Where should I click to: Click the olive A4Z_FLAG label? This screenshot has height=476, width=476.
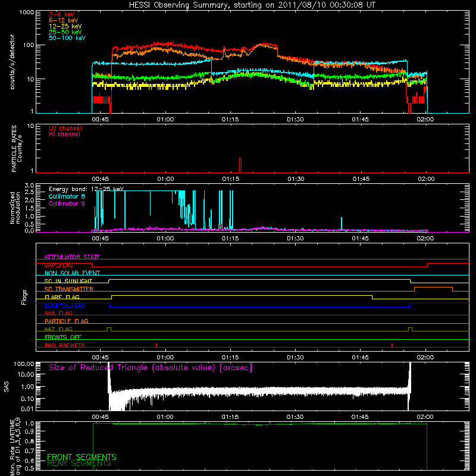58,329
